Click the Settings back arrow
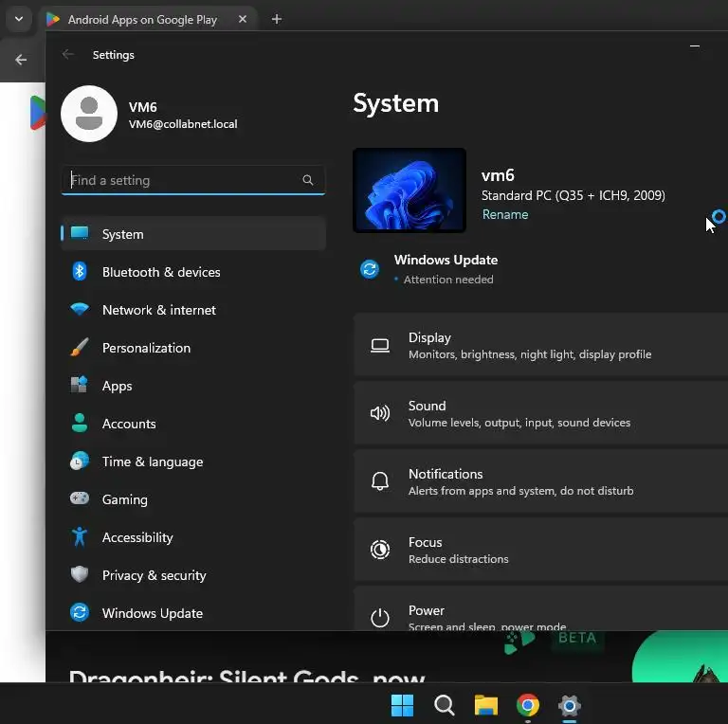Screen dimensions: 728x724 click(x=68, y=55)
